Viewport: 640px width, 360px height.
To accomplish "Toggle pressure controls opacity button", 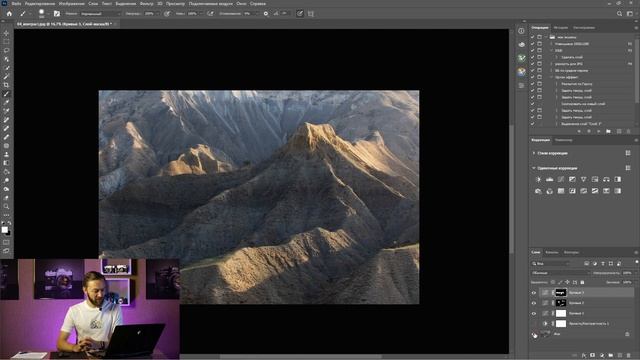I will point(167,13).
